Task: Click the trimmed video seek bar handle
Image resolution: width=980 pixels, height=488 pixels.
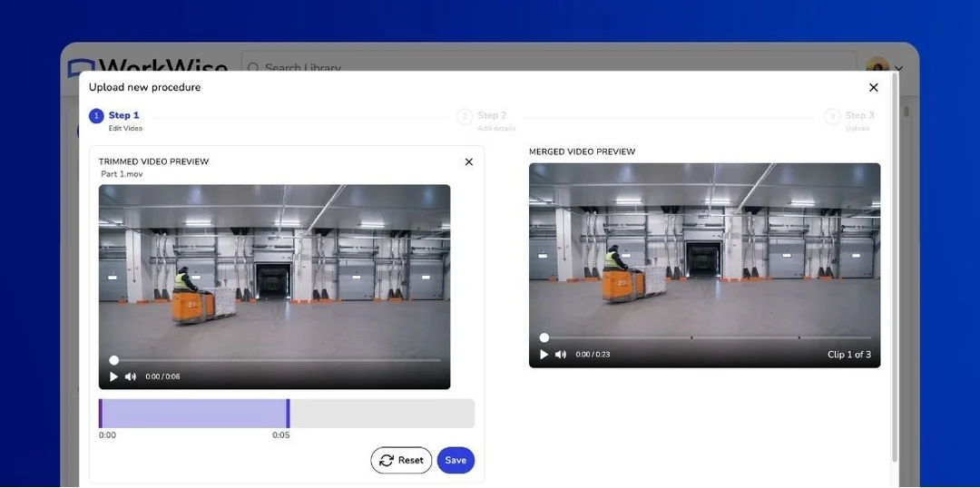Action: [x=113, y=360]
